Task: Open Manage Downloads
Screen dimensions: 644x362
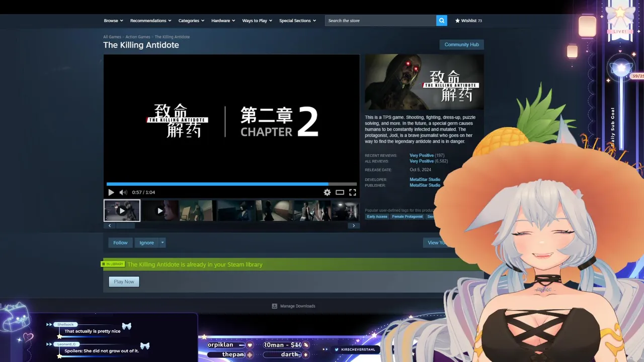Action: click(x=297, y=306)
